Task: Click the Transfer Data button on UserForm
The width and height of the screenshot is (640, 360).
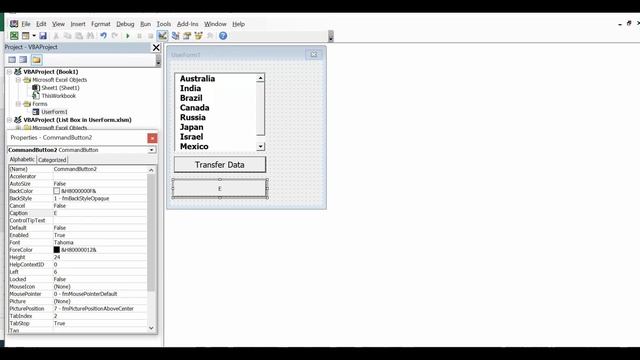Action: pos(220,165)
